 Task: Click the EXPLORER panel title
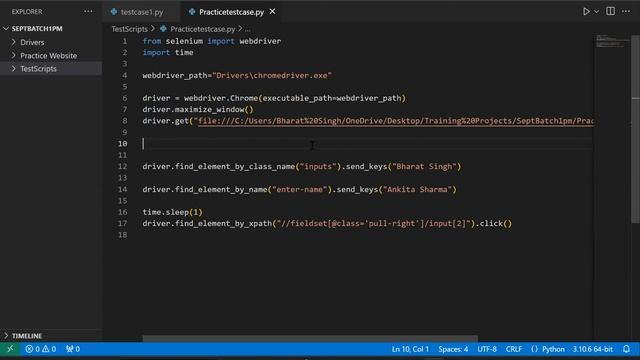click(27, 11)
